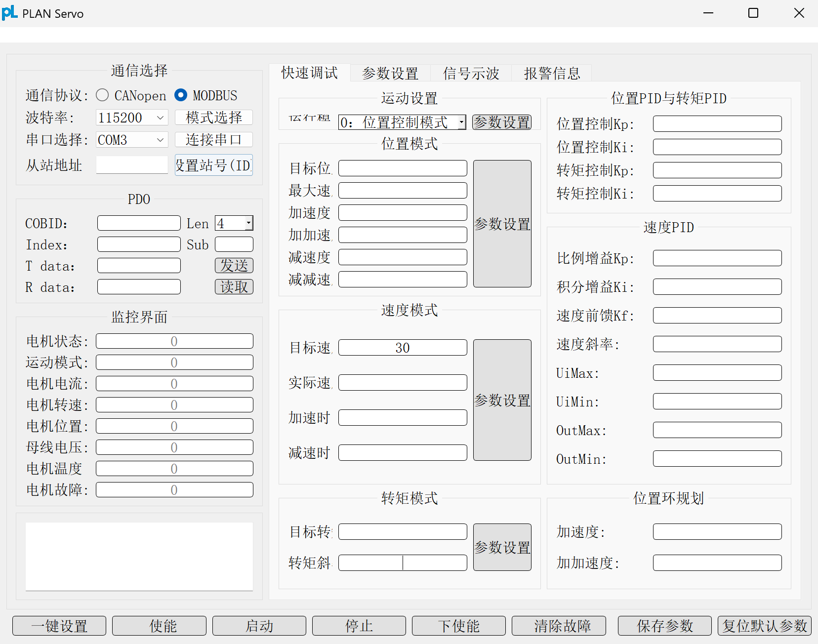Viewport: 818px width, 644px height.
Task: Click 位置环规划 加加速度 input field
Action: [717, 563]
